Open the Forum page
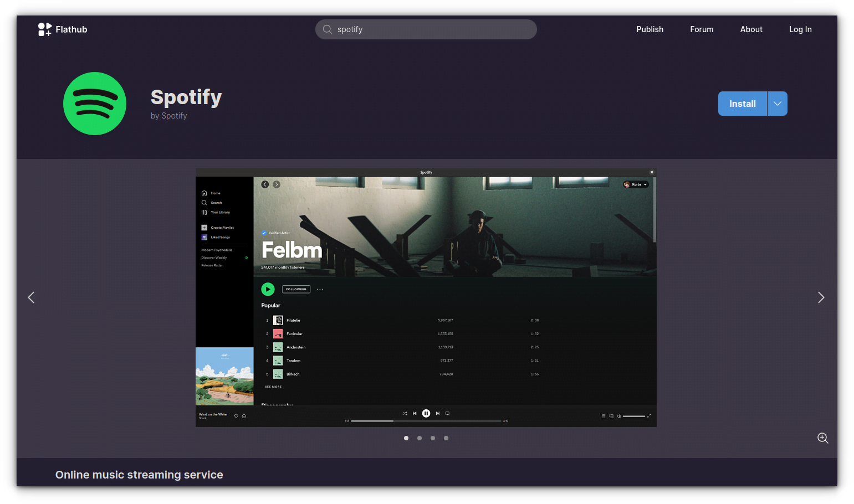 (702, 29)
